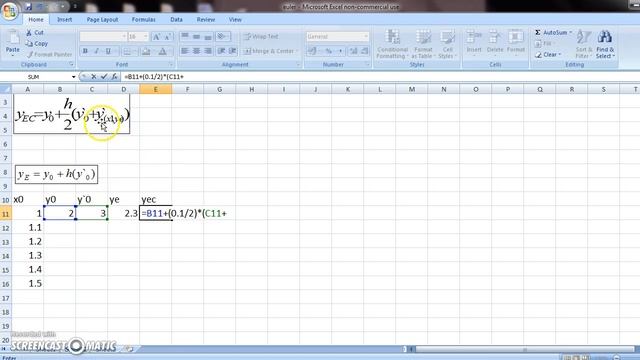Click the Format Painter button

coord(49,54)
